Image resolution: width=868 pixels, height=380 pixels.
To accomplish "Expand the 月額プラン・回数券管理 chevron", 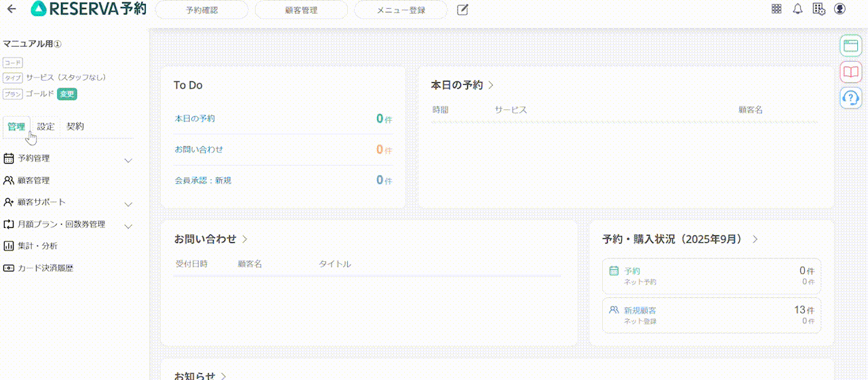I will click(x=128, y=226).
